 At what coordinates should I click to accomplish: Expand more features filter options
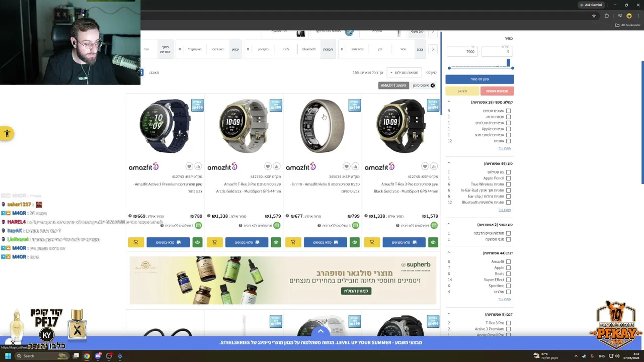[x=248, y=49]
